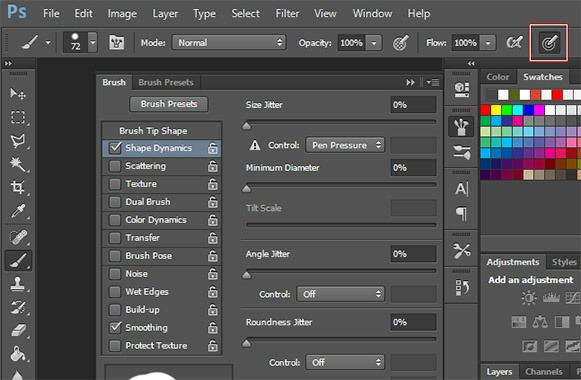
Task: Open the Pen Pressure control dropdown
Action: click(345, 145)
